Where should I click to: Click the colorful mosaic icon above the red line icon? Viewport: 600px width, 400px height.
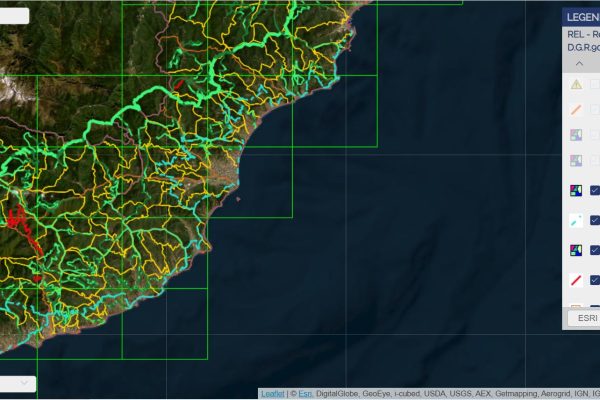576,250
